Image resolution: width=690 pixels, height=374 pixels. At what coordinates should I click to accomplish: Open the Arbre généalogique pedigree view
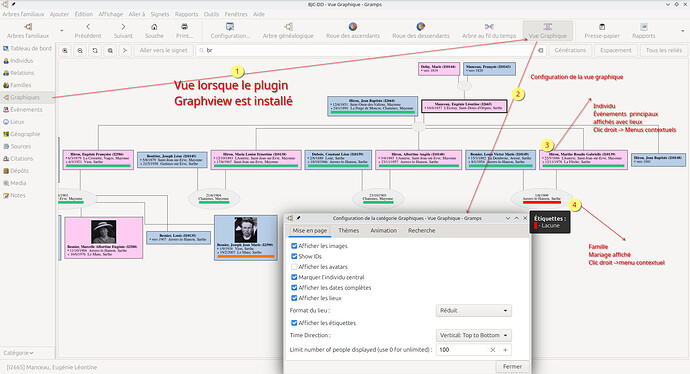pos(288,30)
